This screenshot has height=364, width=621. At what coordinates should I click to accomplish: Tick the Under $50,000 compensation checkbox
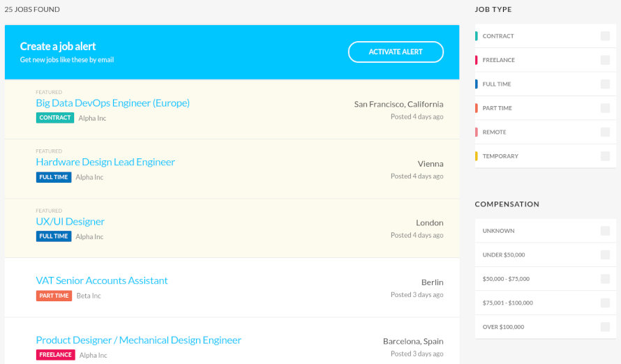click(x=605, y=255)
